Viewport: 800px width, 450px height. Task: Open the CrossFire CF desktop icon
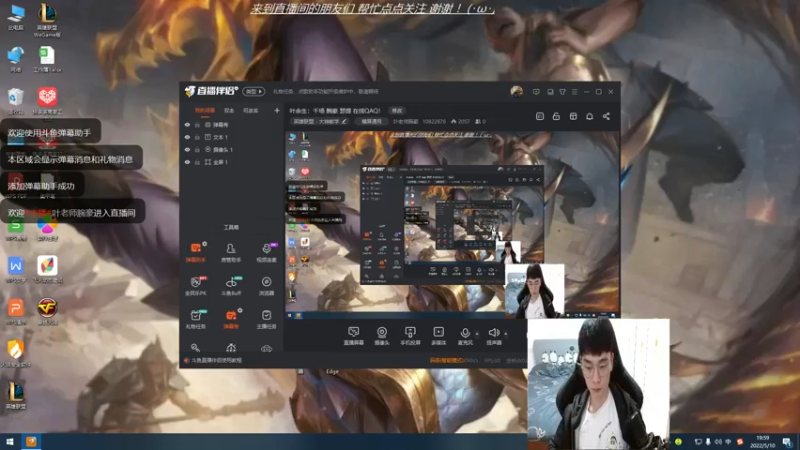point(47,311)
